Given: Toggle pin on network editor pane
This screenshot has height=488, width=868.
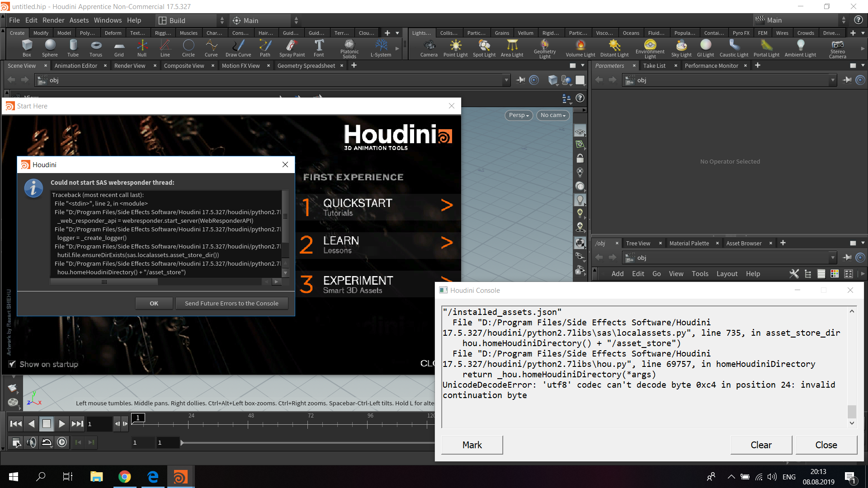Looking at the screenshot, I should click(847, 258).
